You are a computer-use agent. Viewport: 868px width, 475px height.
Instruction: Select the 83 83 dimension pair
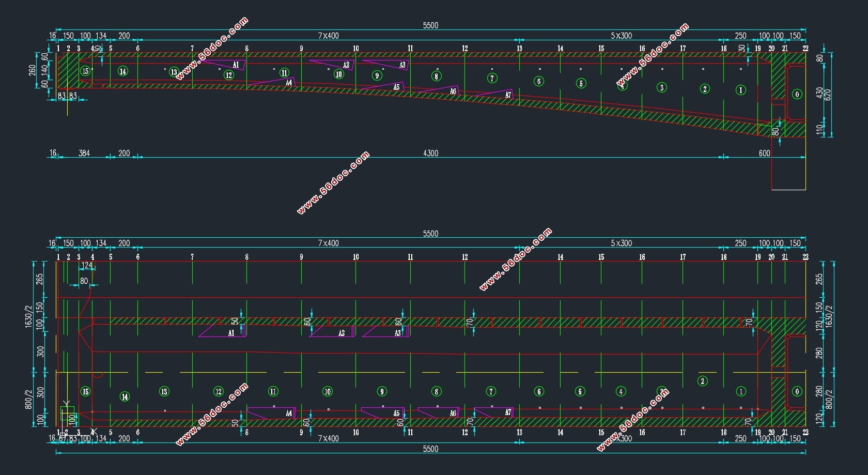[67, 96]
